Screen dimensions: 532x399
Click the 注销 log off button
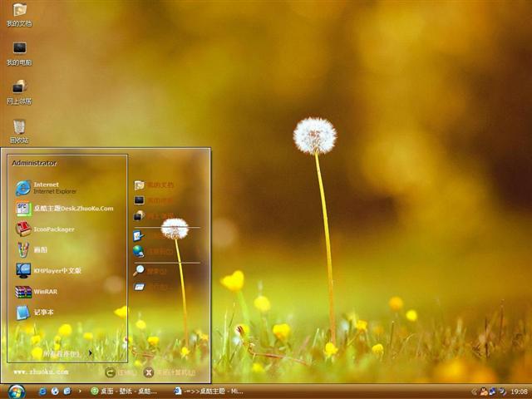pos(121,372)
